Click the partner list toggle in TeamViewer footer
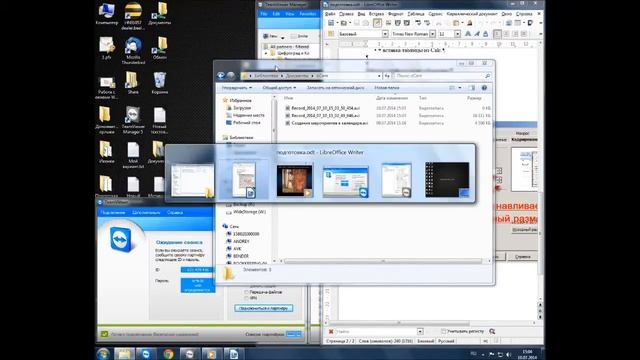 tap(293, 334)
